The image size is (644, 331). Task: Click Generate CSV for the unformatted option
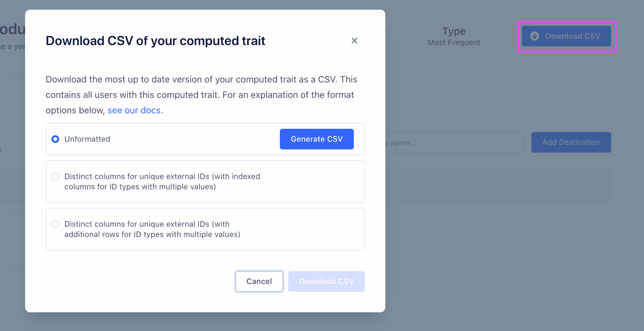(x=317, y=139)
